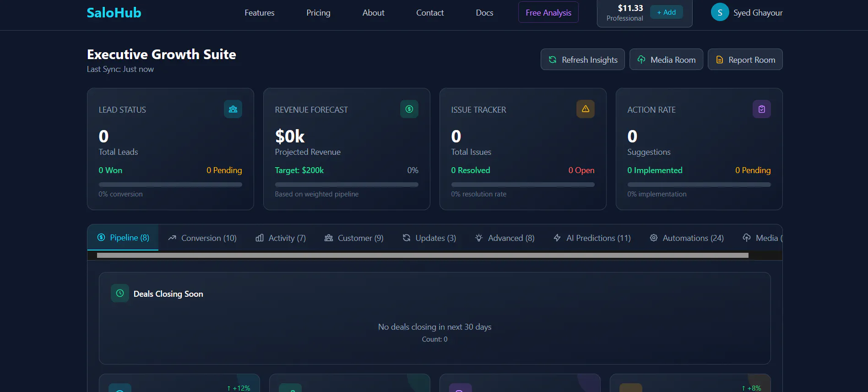Open the Automations (24) tab
Viewport: 868px width, 392px height.
(687, 238)
